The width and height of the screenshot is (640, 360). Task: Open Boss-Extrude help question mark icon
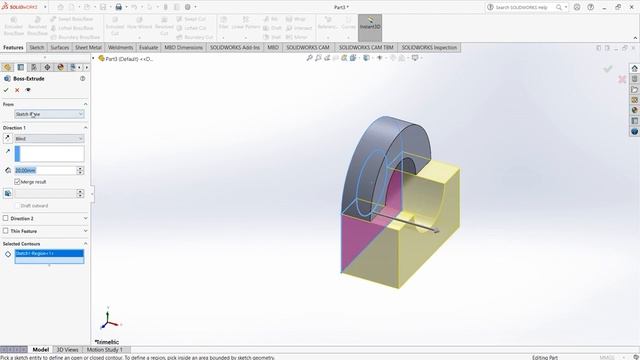pyautogui.click(x=82, y=78)
